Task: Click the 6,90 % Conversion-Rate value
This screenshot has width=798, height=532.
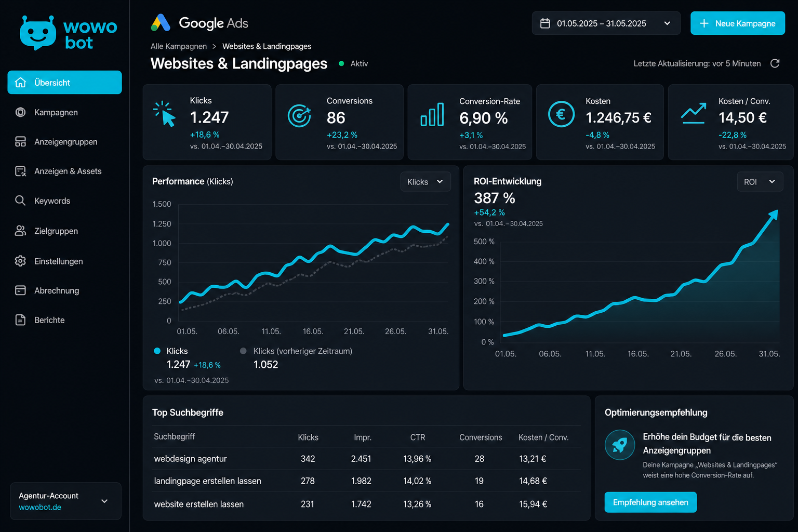Action: [484, 118]
